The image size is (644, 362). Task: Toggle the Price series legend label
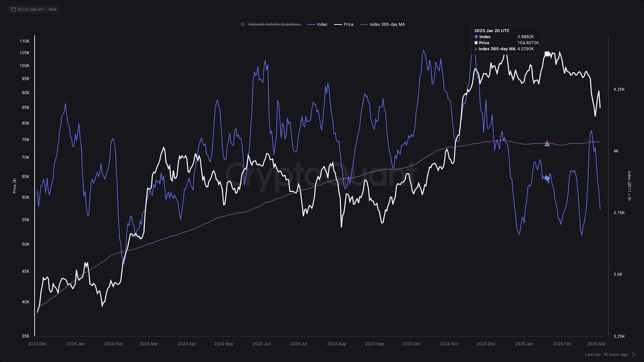[348, 25]
